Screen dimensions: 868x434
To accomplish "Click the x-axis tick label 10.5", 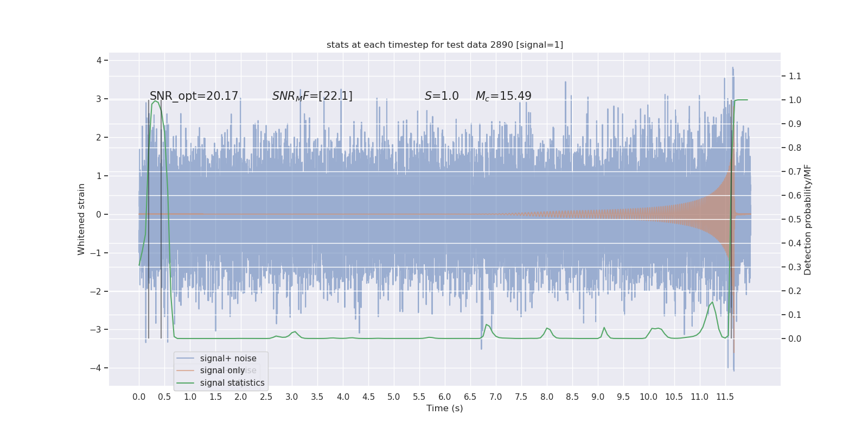I will point(674,397).
